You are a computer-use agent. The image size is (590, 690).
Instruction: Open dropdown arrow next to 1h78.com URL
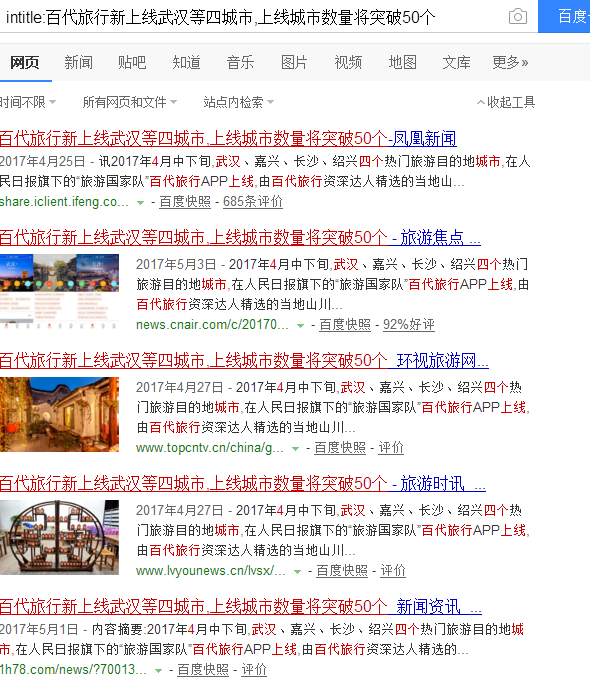click(158, 671)
